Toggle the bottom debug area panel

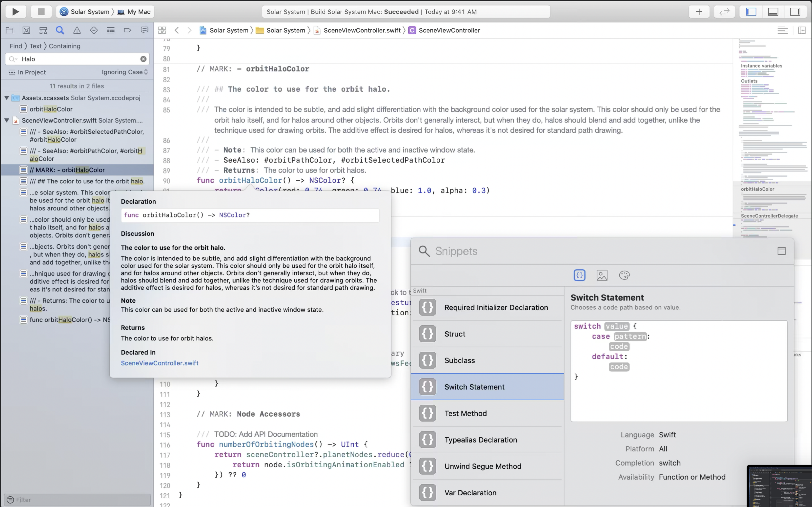point(773,12)
